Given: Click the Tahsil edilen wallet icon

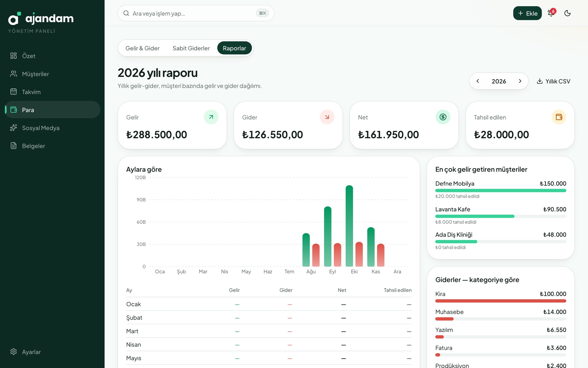Looking at the screenshot, I should 559,117.
